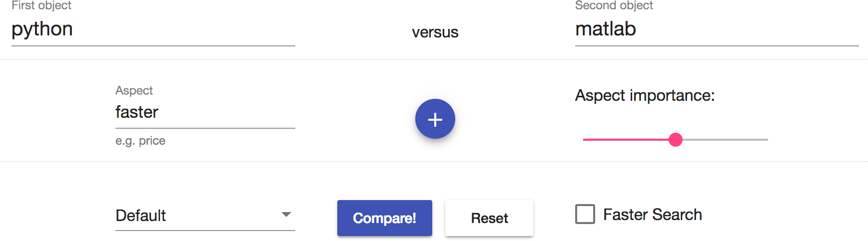
Task: Open the dropdown arrow beside Default
Action: [x=286, y=215]
